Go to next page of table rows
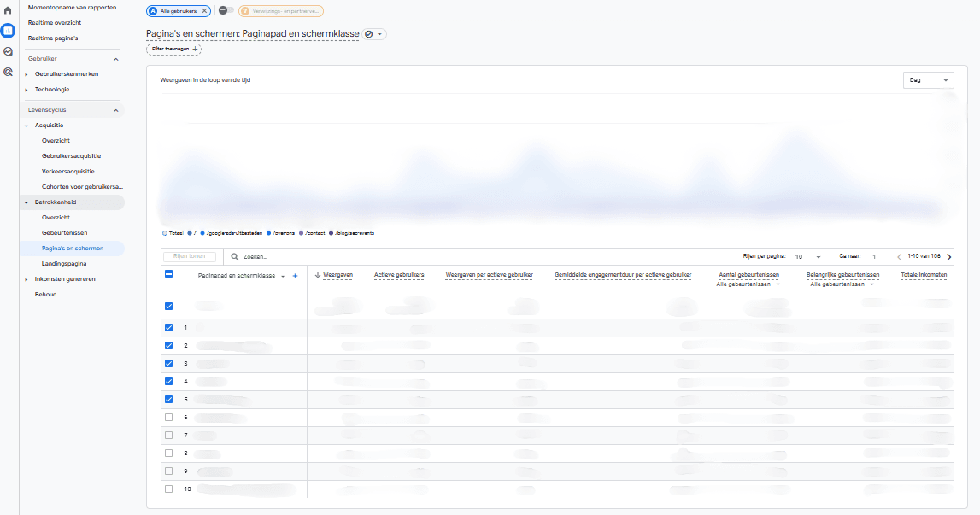 click(x=948, y=257)
